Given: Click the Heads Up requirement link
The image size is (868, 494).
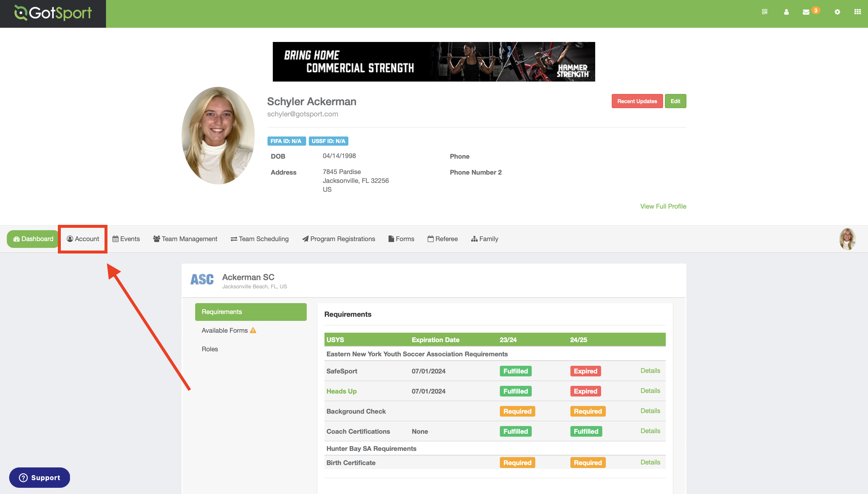Looking at the screenshot, I should (341, 391).
